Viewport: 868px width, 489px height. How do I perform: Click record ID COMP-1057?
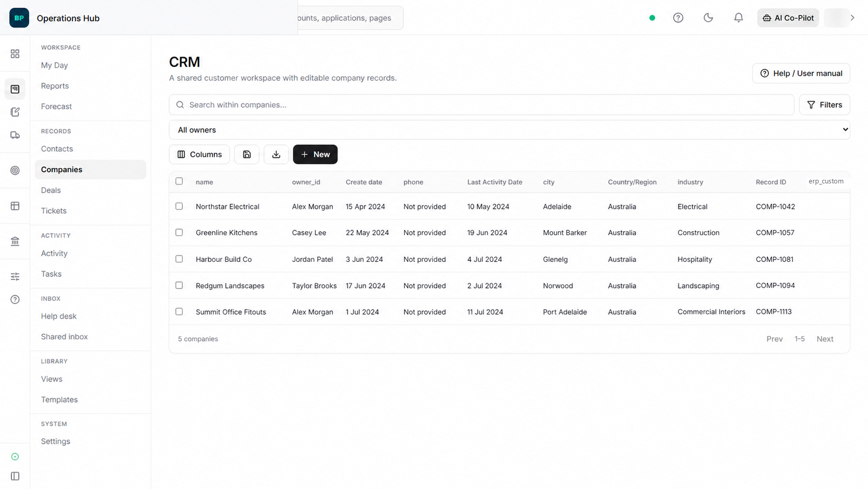coord(775,233)
